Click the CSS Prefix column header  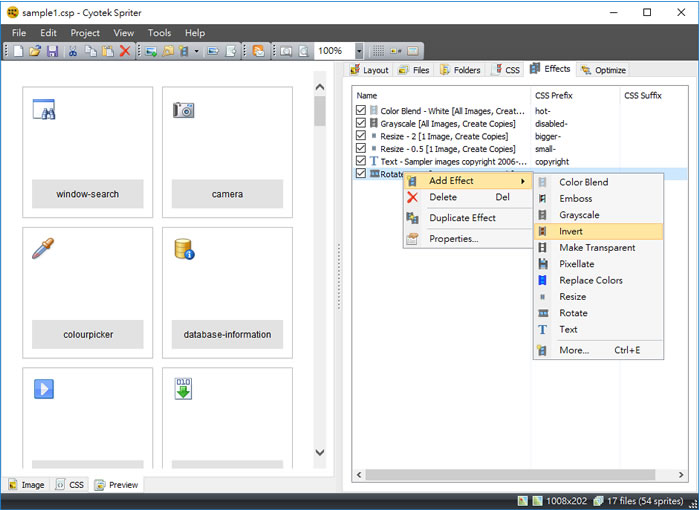tap(575, 96)
